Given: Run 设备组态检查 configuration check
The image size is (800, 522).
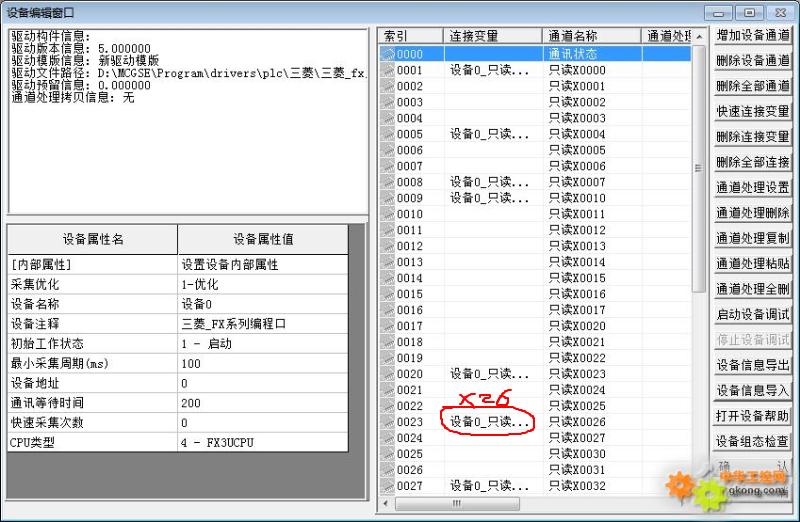Looking at the screenshot, I should [752, 441].
